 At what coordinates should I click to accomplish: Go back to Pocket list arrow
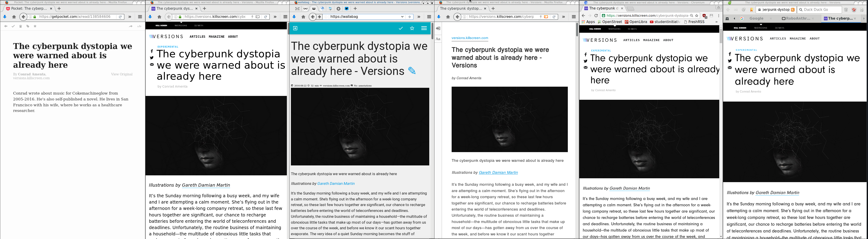pyautogui.click(x=6, y=26)
